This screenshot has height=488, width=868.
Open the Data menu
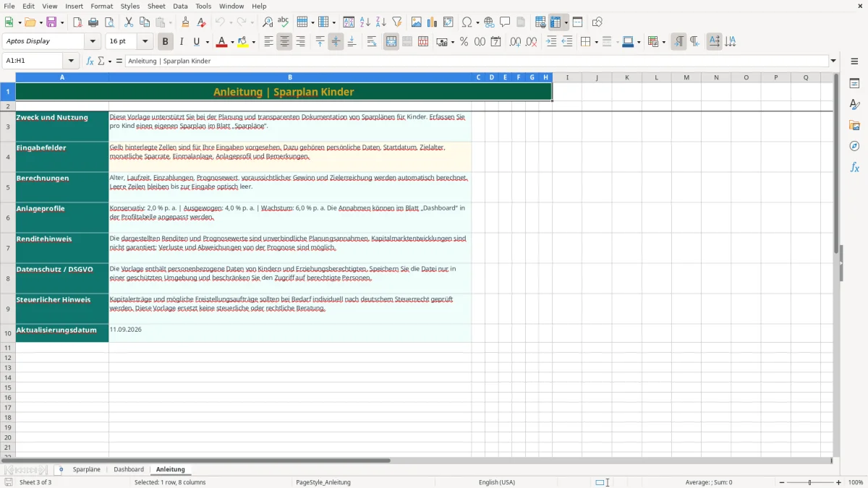(180, 6)
